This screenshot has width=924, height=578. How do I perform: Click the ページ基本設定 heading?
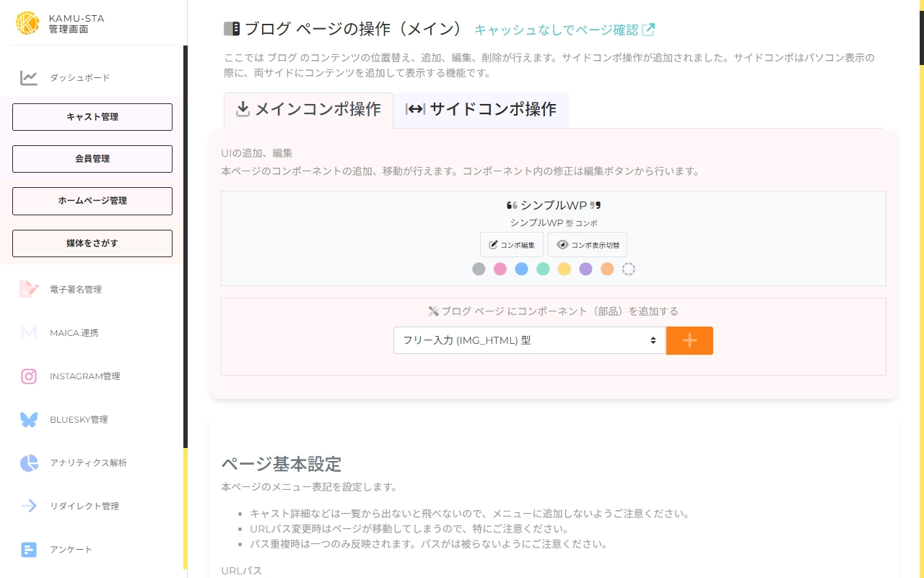pyautogui.click(x=281, y=464)
